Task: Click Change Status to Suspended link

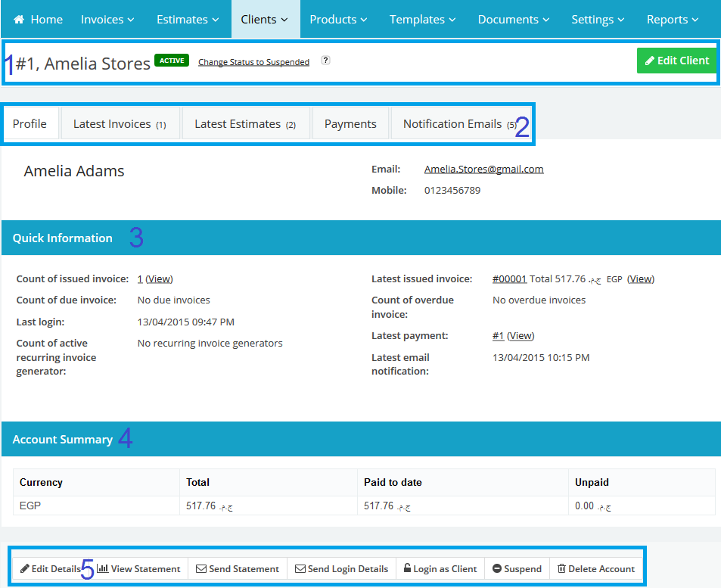Action: (x=253, y=62)
